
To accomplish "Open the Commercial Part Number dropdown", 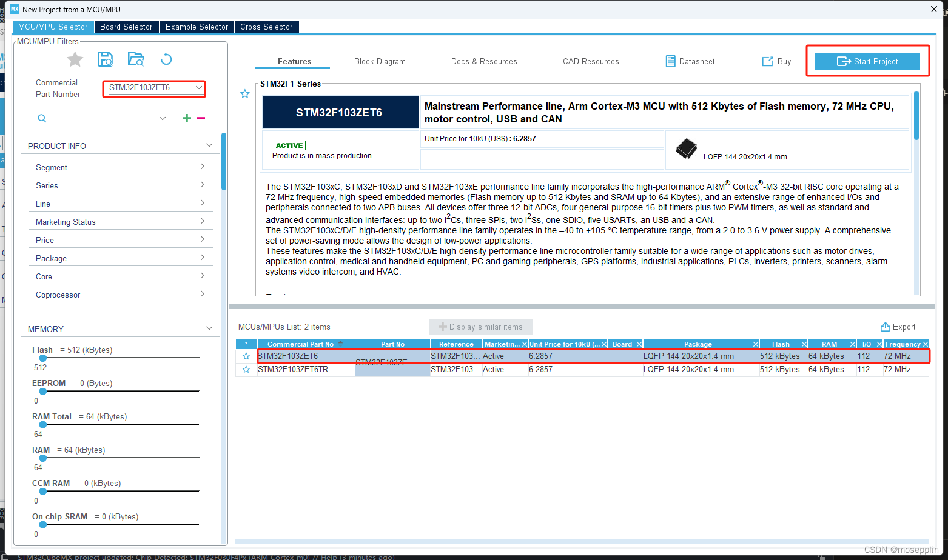I will (x=198, y=88).
